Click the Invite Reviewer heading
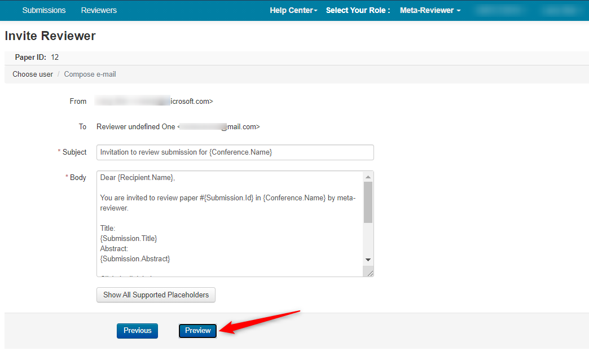Screen dimensions: 589x364 50,36
